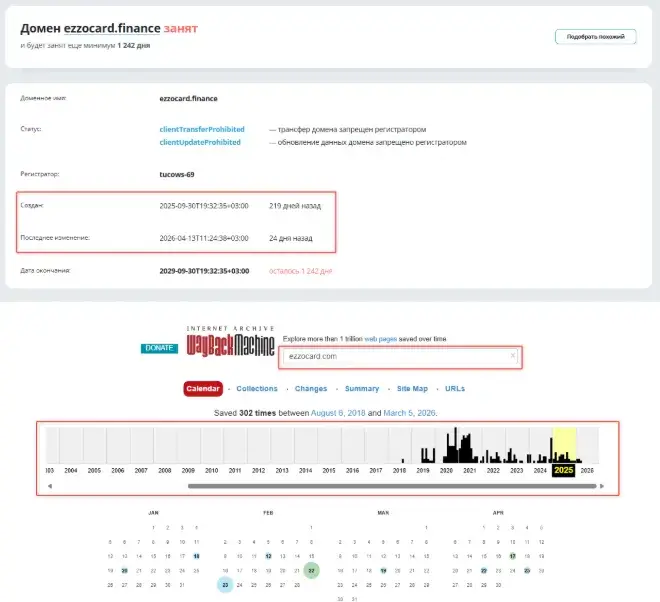Open the February 22 snapshot
Viewport: 660px width, 602px height.
tap(311, 570)
